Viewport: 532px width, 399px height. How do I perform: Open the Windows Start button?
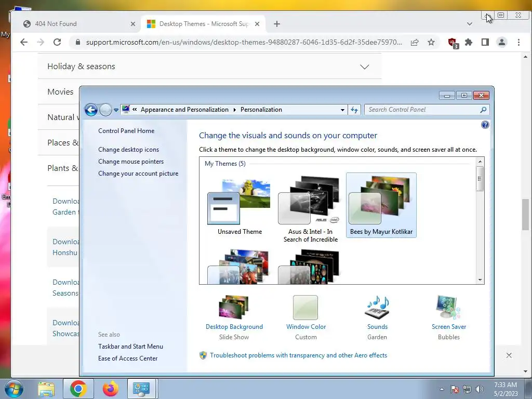(14, 389)
